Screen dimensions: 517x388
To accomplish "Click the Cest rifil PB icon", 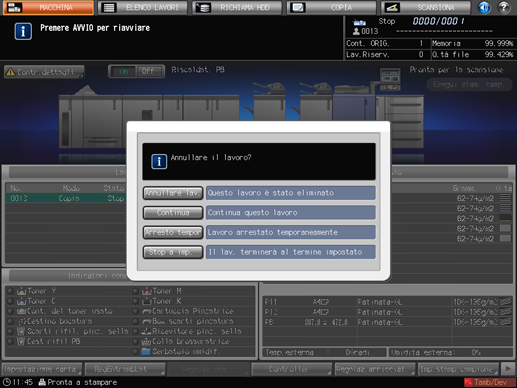I will [21, 341].
